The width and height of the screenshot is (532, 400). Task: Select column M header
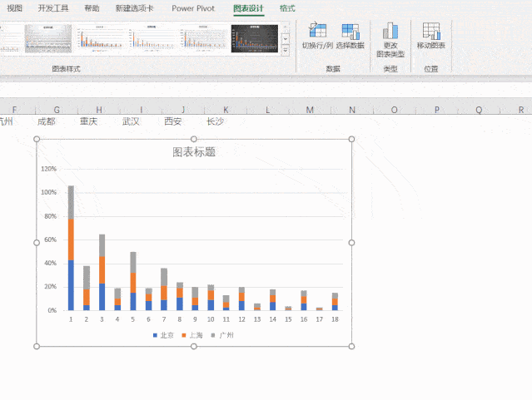(310, 110)
